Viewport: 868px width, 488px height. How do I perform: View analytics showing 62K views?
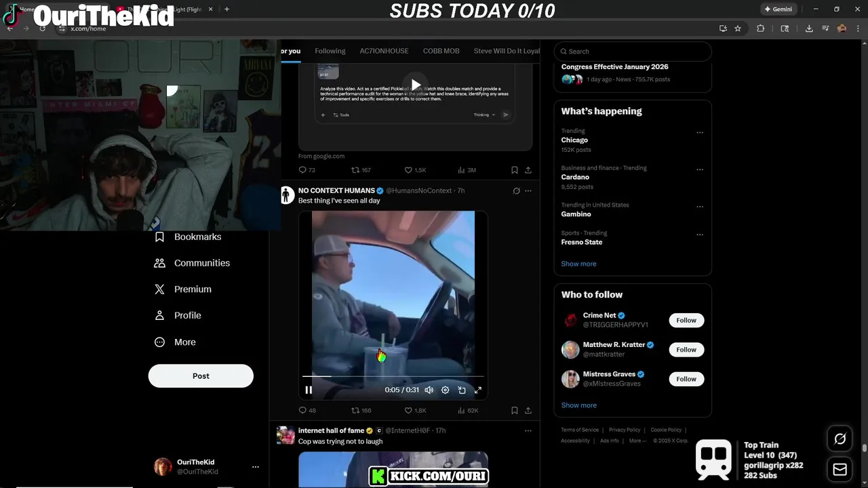(x=468, y=410)
